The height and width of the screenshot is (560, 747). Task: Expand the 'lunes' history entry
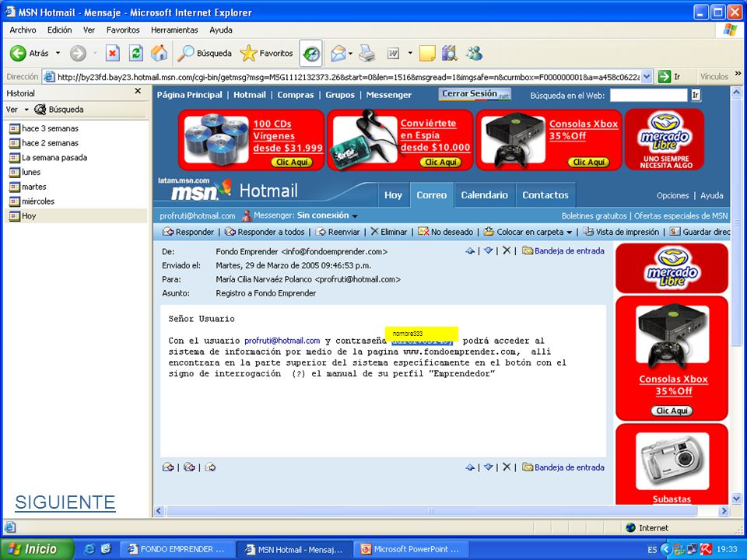25,172
